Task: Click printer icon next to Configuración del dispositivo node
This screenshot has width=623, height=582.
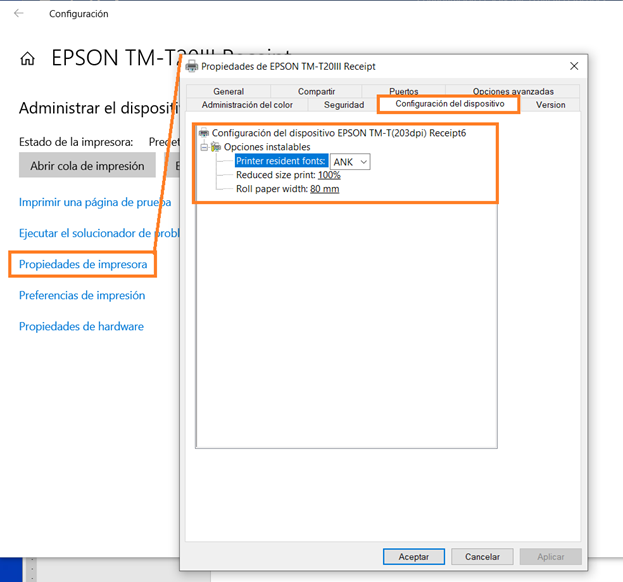Action: pyautogui.click(x=204, y=132)
